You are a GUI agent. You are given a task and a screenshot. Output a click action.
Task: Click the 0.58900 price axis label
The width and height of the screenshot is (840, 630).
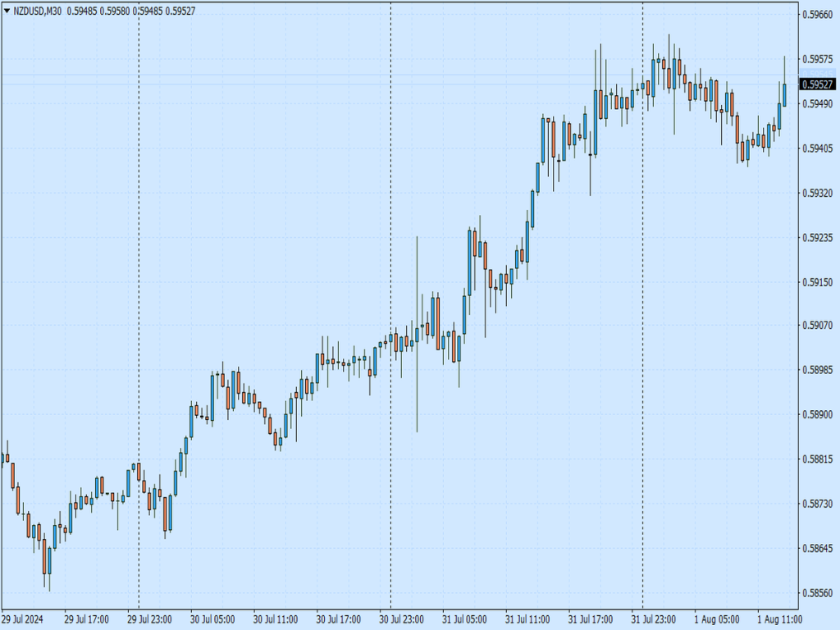[x=818, y=415]
